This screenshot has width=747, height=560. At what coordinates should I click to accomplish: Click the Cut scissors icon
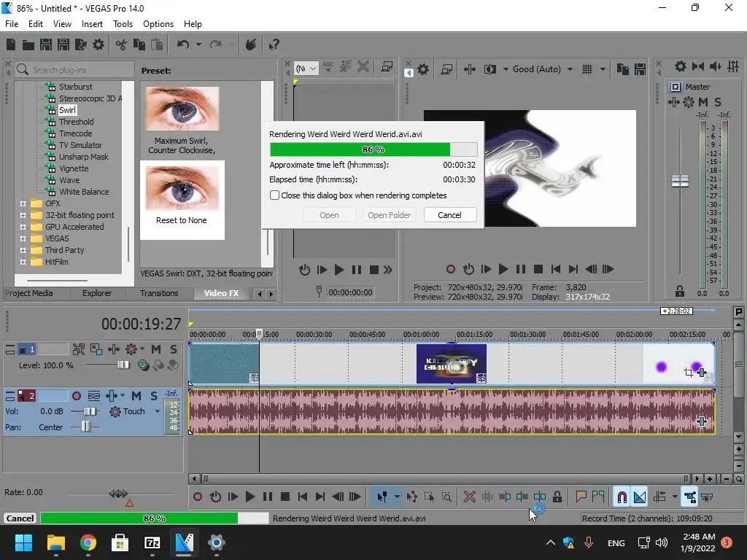point(122,44)
